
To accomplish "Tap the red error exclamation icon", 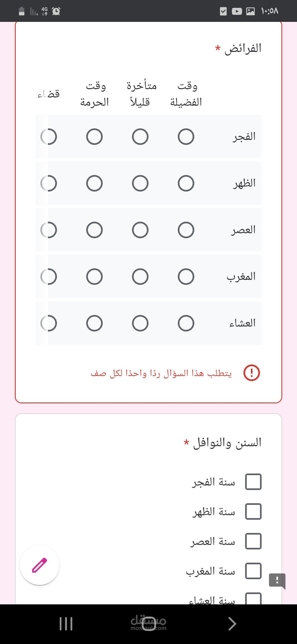I will pos(252,373).
